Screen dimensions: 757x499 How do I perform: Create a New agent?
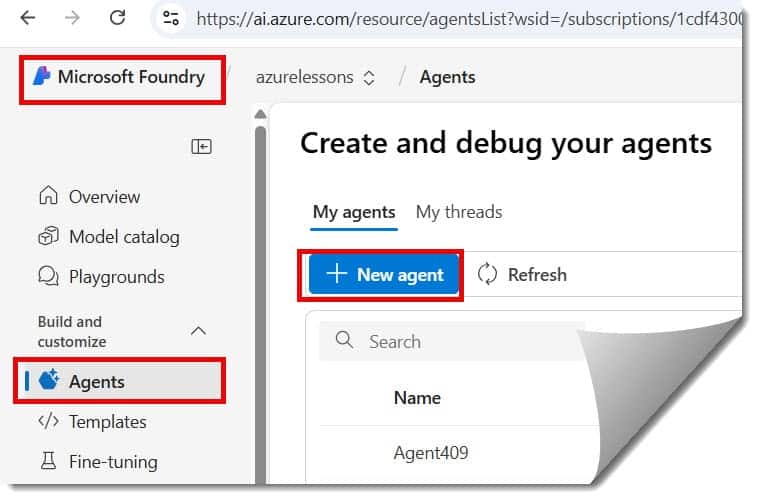click(x=384, y=275)
